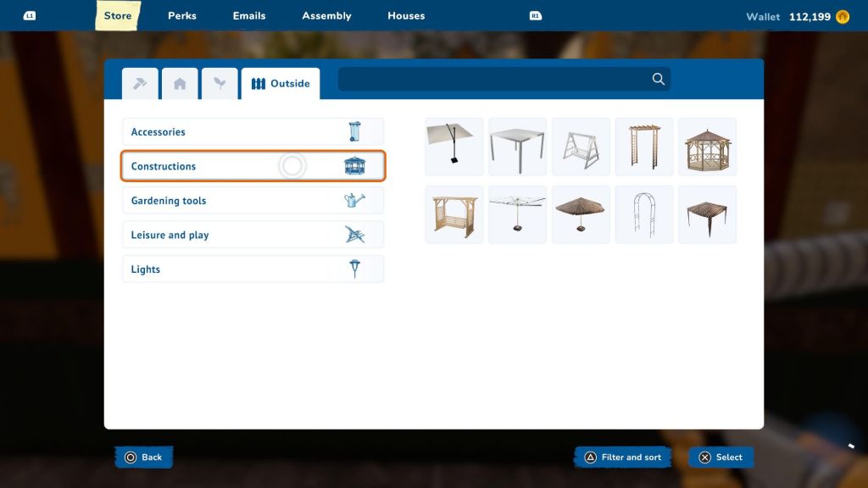Open the Lights category

coord(253,269)
